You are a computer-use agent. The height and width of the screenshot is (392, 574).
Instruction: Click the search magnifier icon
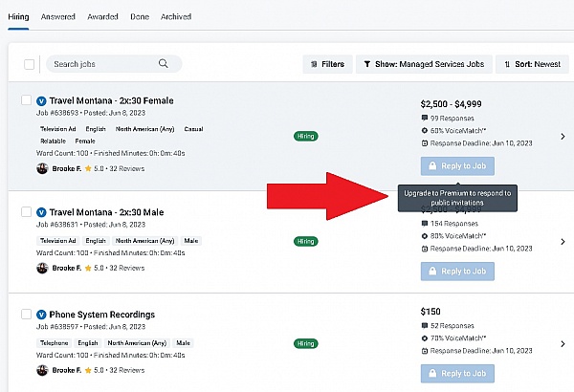(164, 64)
